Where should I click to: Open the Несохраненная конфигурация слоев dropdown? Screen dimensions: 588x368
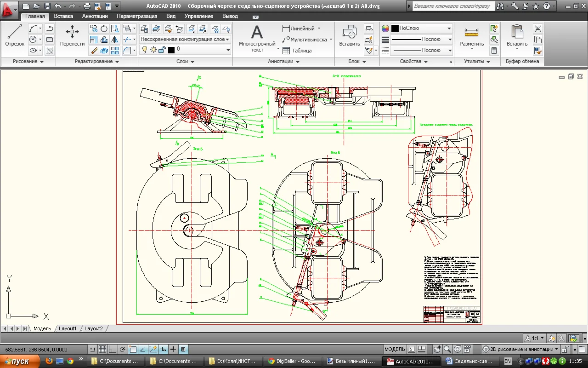[185, 40]
